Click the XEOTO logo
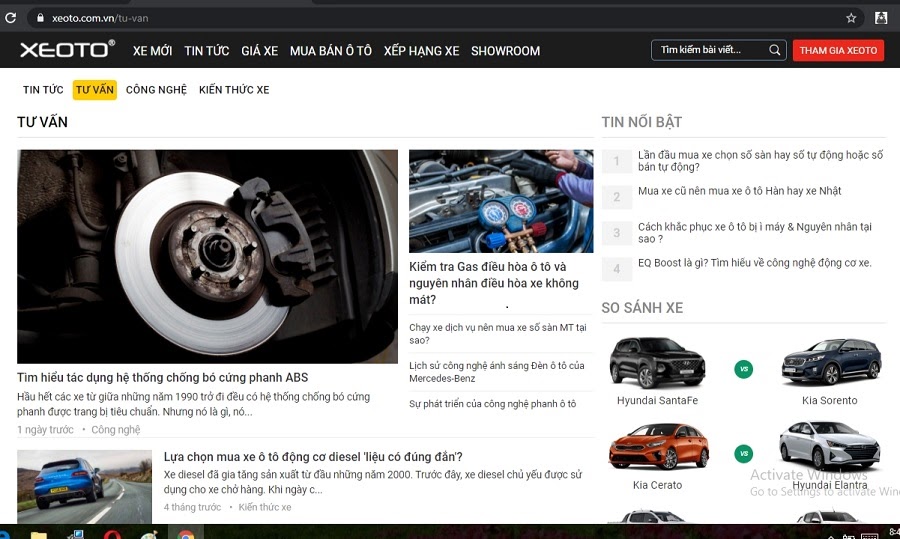 (68, 50)
